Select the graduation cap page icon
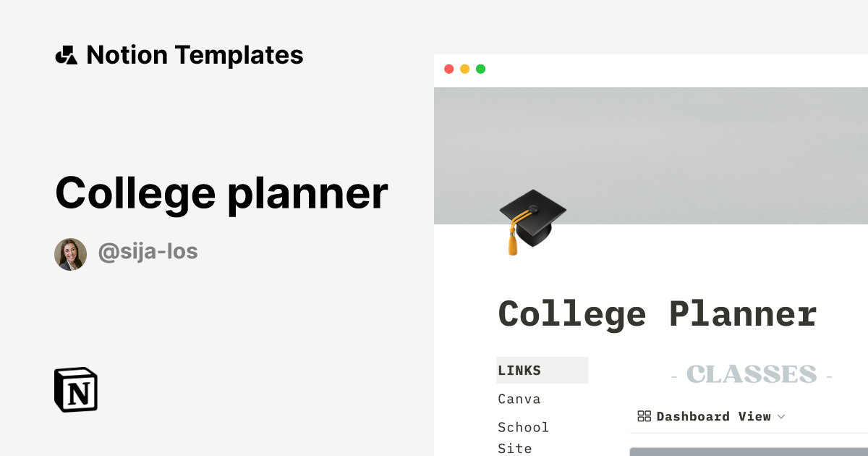This screenshot has height=456, width=868. point(532,221)
